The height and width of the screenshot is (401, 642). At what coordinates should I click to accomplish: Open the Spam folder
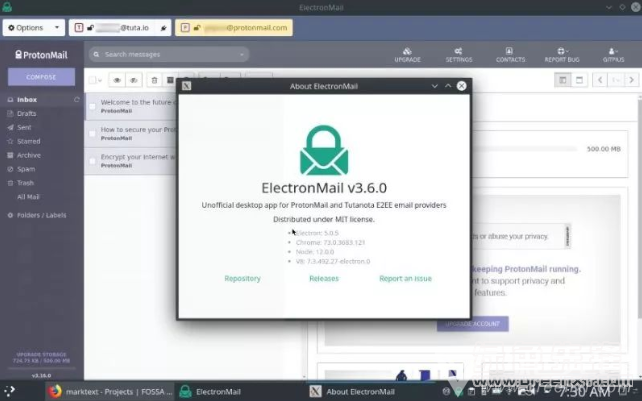click(x=26, y=169)
